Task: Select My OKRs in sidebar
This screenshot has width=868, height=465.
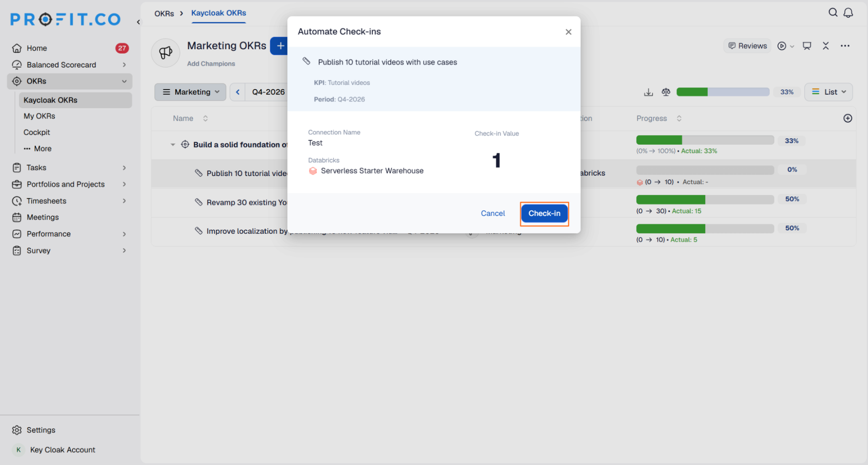Action: click(40, 116)
